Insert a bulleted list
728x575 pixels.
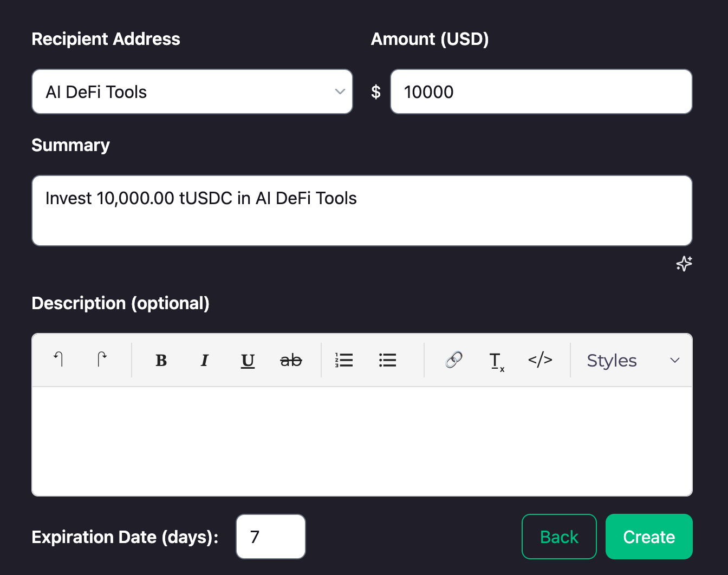tap(387, 360)
